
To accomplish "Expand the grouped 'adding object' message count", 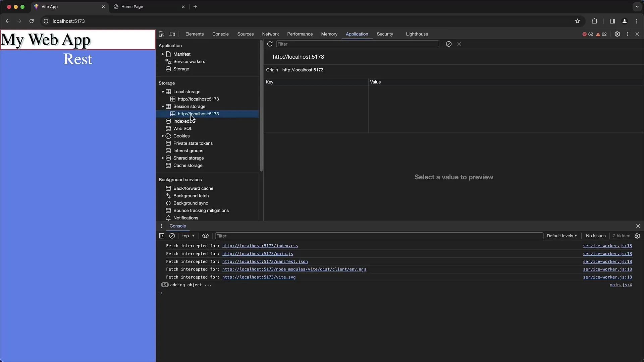I will point(165,285).
